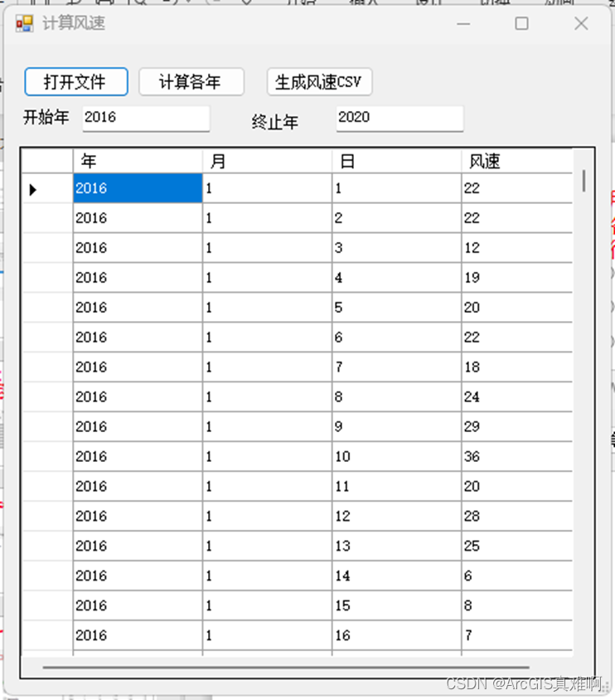Screen dimensions: 615x700
Task: Select month cell in the day 9 row
Action: (x=267, y=427)
